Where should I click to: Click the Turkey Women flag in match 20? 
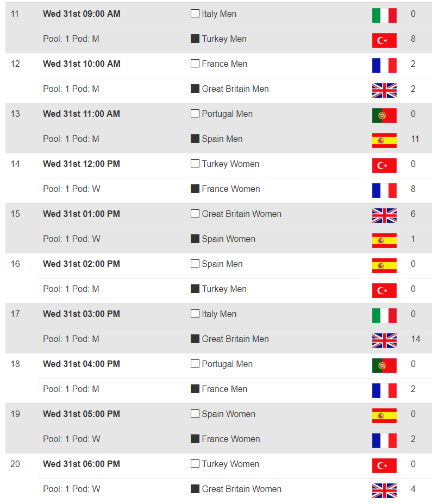click(x=384, y=465)
